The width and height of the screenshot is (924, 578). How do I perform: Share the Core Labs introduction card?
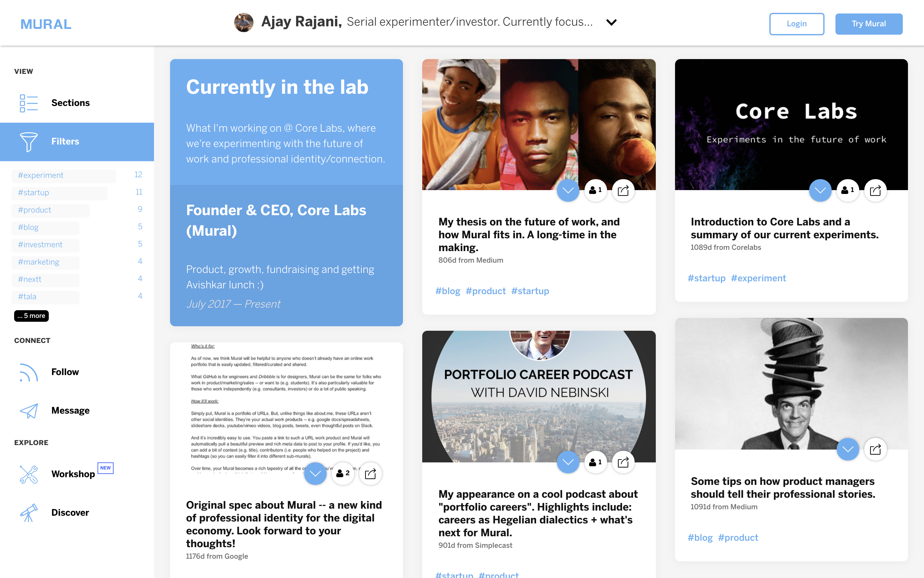876,190
